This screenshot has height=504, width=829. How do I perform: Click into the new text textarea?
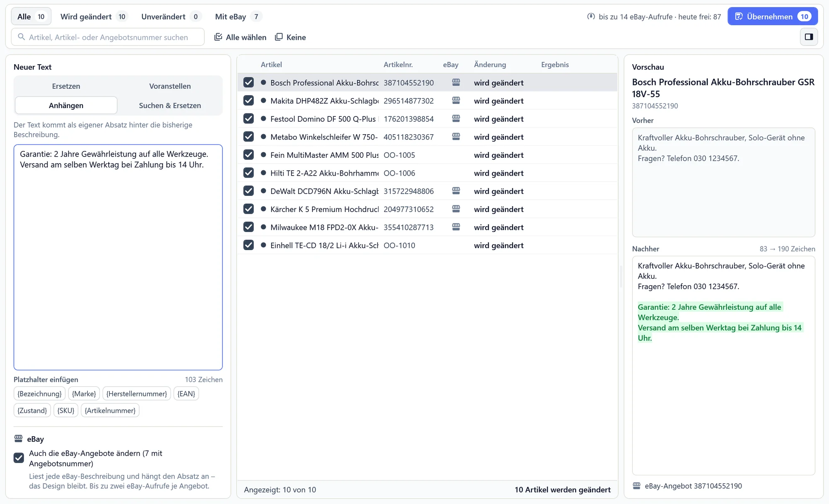click(x=118, y=257)
